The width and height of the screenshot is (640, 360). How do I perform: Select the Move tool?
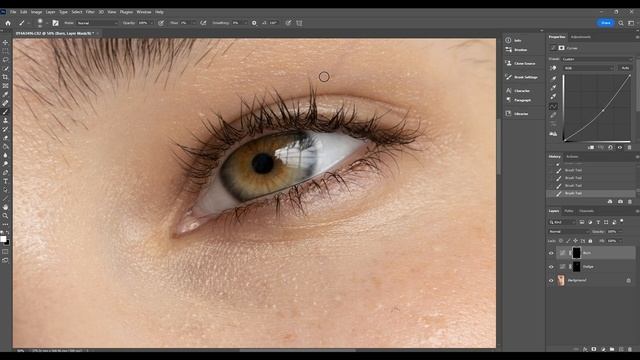(x=5, y=42)
